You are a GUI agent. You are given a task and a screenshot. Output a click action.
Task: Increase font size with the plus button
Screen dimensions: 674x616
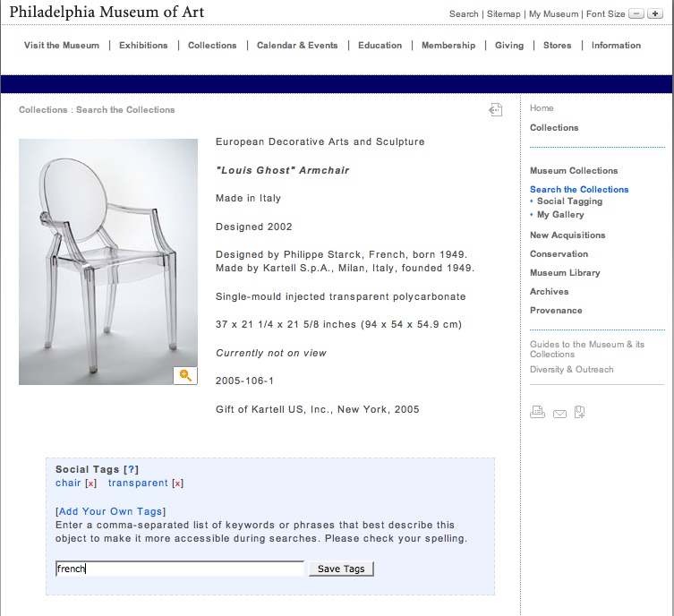click(x=655, y=13)
